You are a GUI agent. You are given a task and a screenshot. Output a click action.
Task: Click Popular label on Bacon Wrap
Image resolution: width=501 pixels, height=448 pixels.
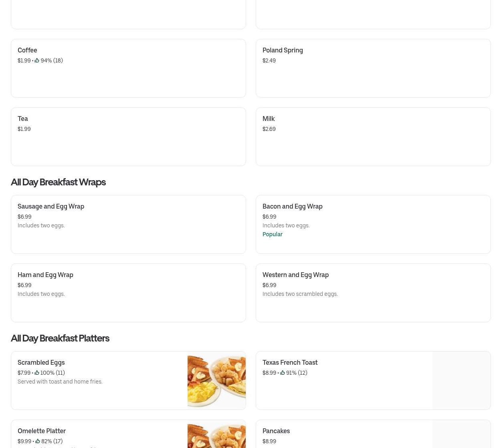tap(273, 234)
